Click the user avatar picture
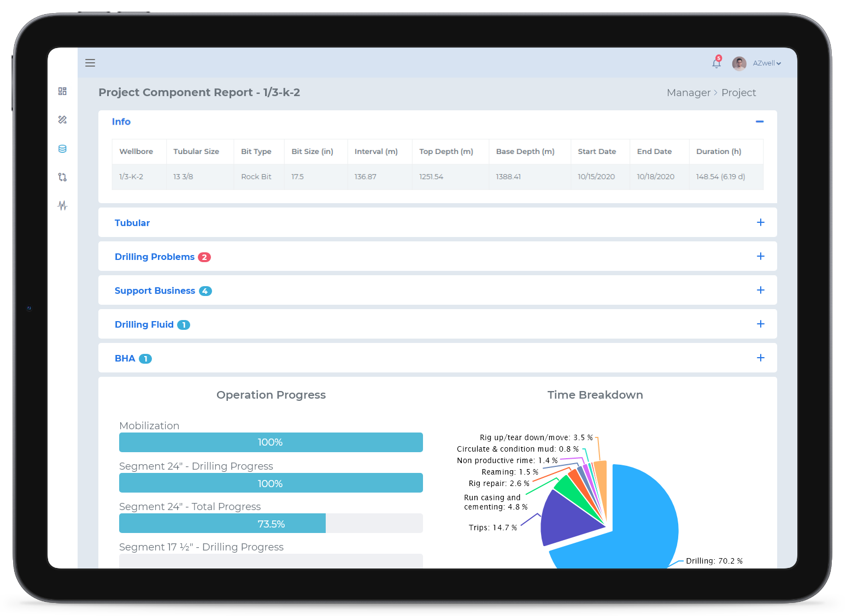Viewport: 846px width, 616px height. coord(739,63)
